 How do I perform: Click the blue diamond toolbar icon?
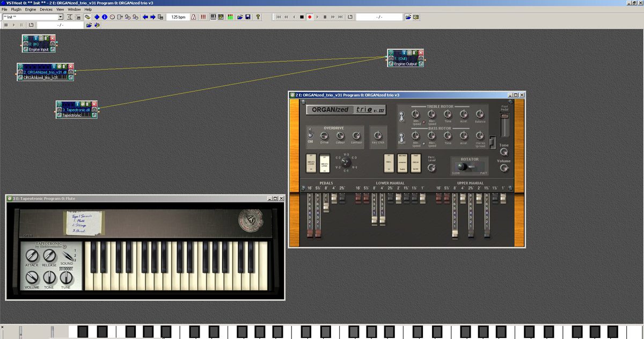97,17
